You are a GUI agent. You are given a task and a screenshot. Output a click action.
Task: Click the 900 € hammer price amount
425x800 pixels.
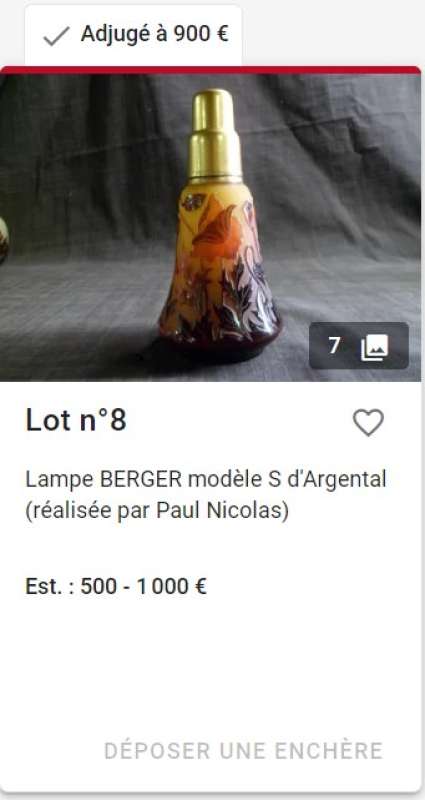pyautogui.click(x=201, y=34)
